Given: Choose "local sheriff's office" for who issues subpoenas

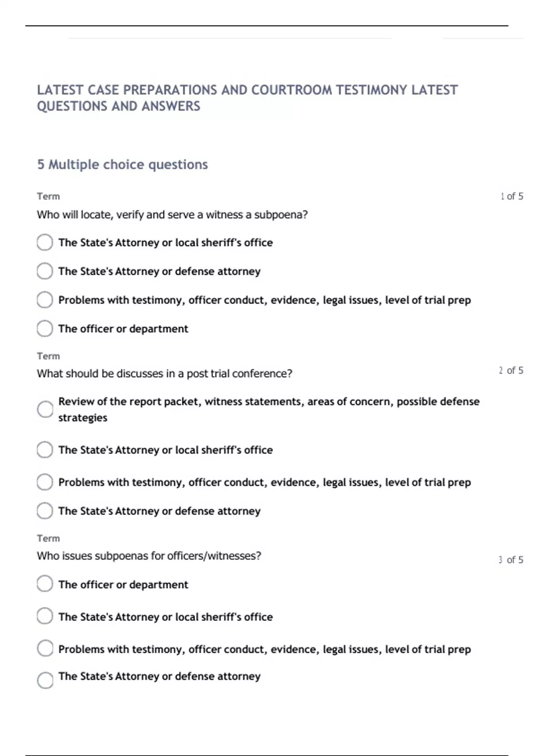Looking at the screenshot, I should (45, 617).
